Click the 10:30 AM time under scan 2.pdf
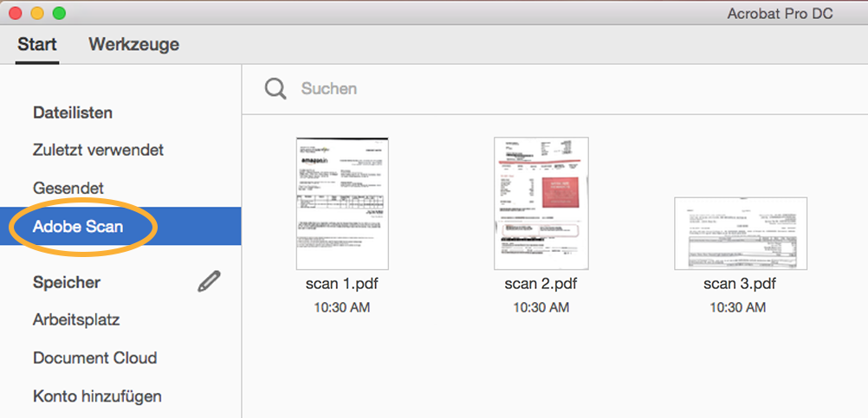 (541, 307)
